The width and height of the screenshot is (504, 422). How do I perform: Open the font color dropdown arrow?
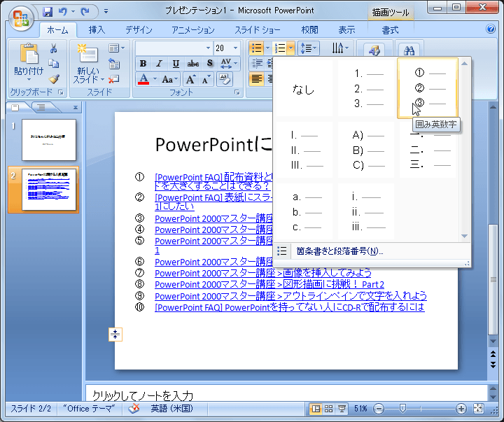[x=155, y=79]
